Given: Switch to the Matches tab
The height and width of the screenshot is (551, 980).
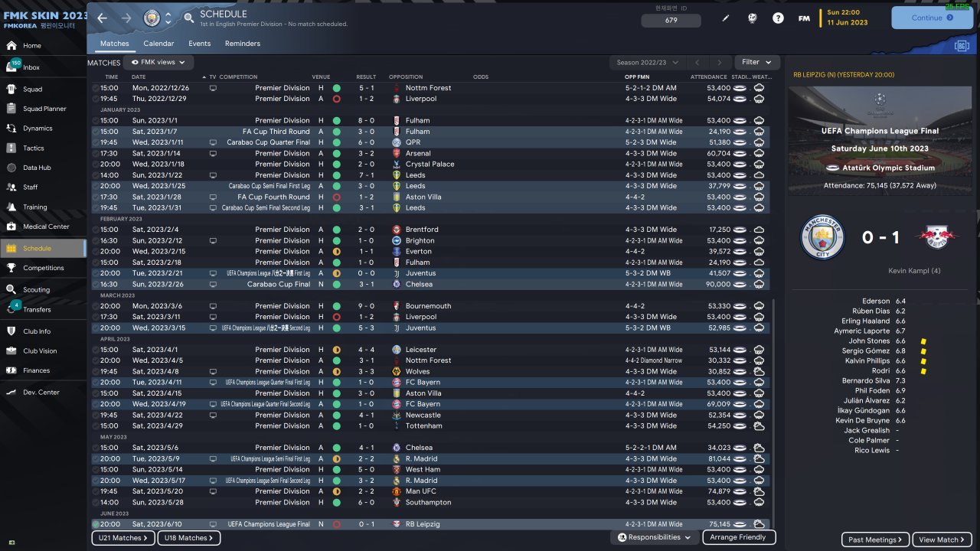Looking at the screenshot, I should pos(115,44).
